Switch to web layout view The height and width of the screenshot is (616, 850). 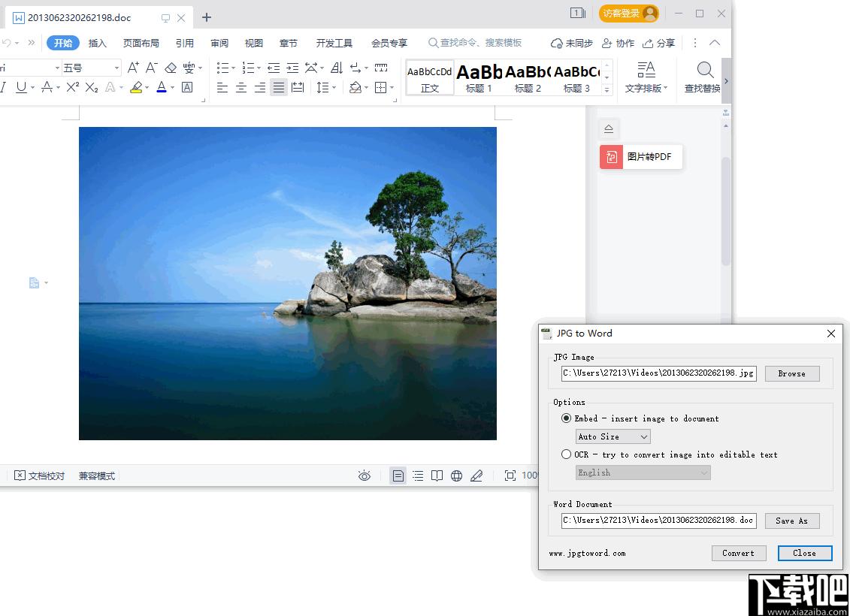456,476
